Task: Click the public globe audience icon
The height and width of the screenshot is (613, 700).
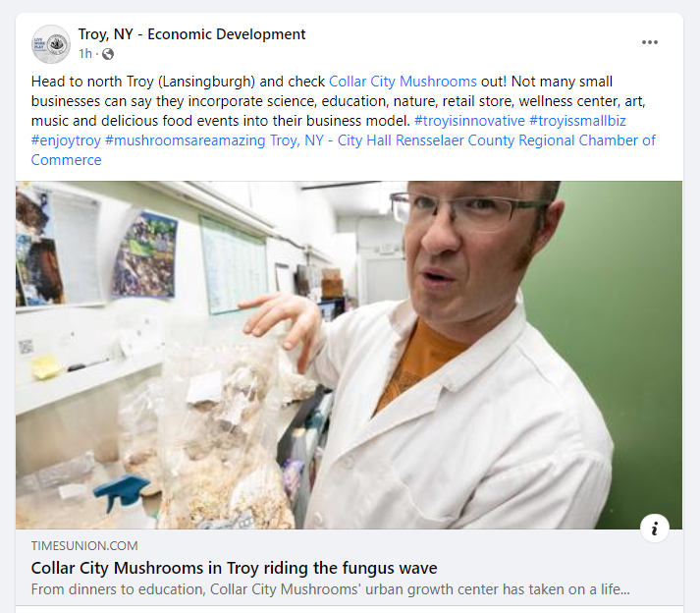Action: click(108, 54)
